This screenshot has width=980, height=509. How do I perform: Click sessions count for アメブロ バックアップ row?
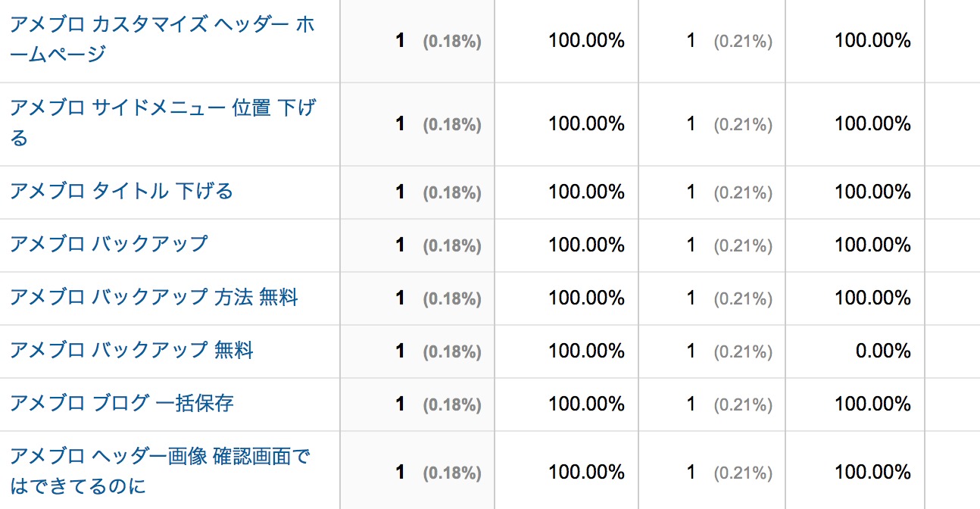tap(400, 245)
